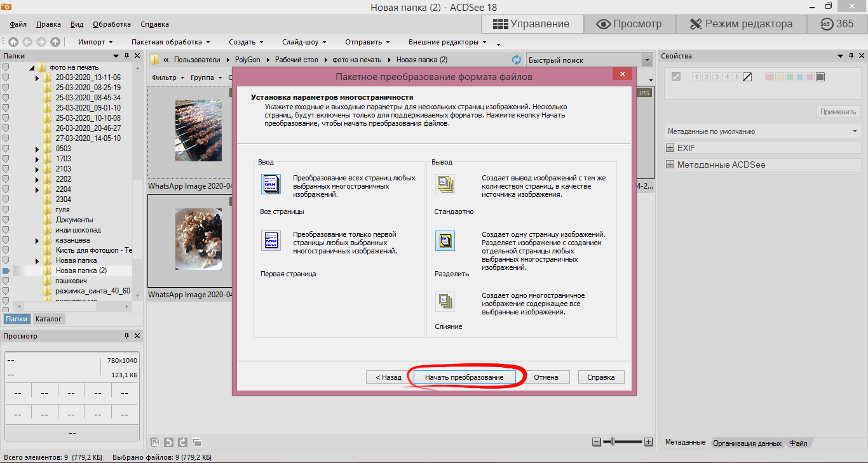Choose the 'Стандартно' output icon
The image size is (868, 463).
point(445,184)
